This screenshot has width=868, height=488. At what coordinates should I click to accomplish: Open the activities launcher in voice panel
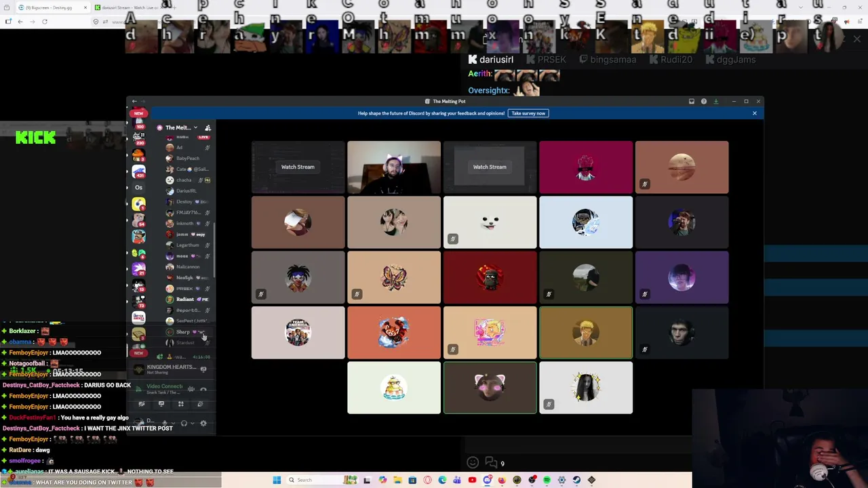[181, 404]
